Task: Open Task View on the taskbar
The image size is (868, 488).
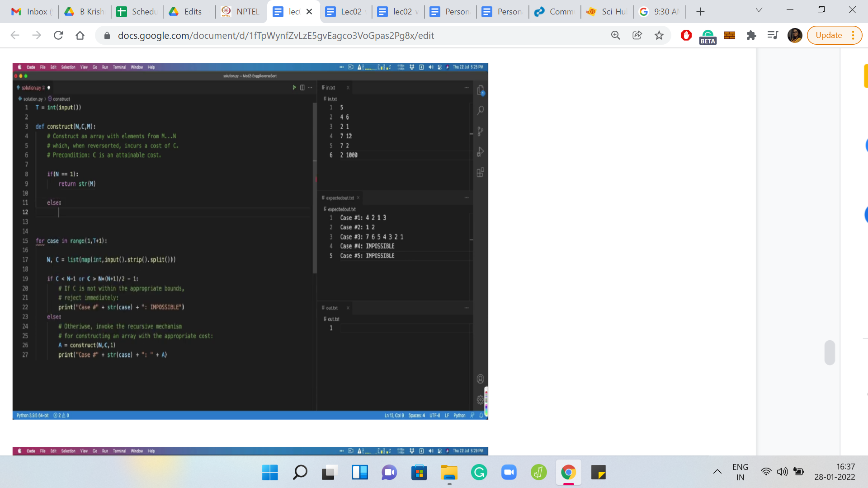Action: coord(330,473)
